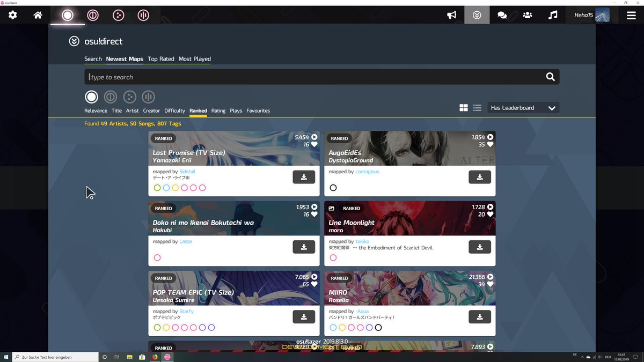Viewport: 644px width, 362px height.
Task: Open mapper Lasse profile link
Action: 186,241
